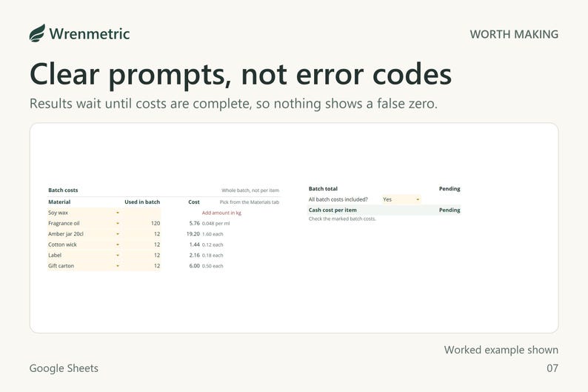The height and width of the screenshot is (392, 588).
Task: Click the '0.048 per ml' unit price
Action: coord(216,224)
